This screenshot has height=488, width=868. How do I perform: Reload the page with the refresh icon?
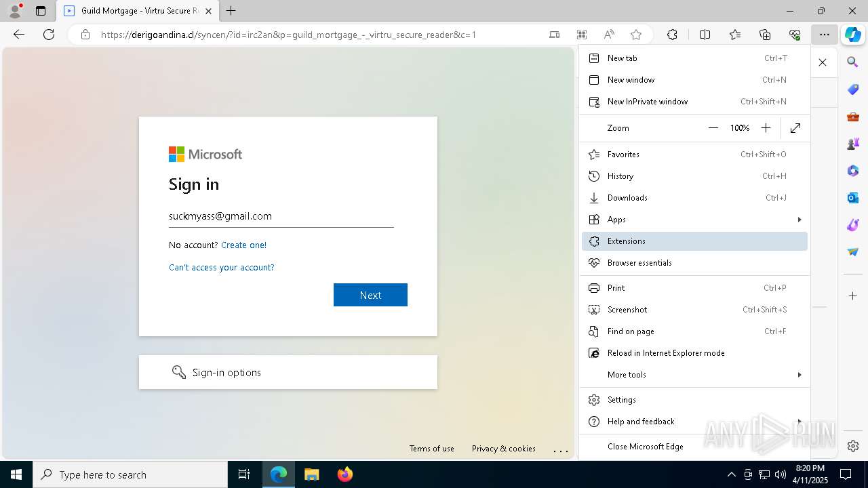click(49, 35)
